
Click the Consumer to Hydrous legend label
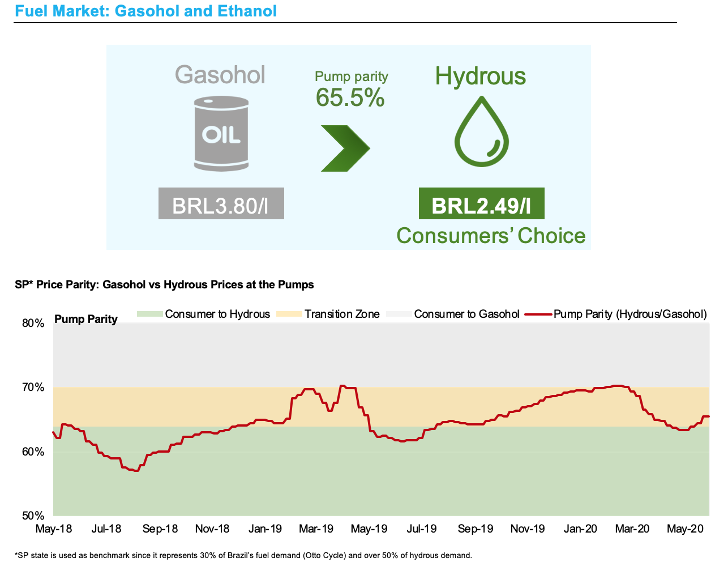217,314
